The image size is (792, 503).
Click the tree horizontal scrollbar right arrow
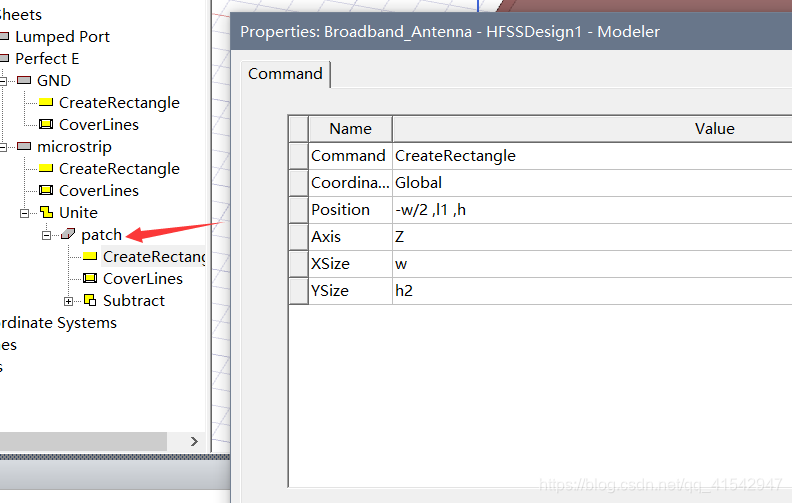(x=194, y=441)
